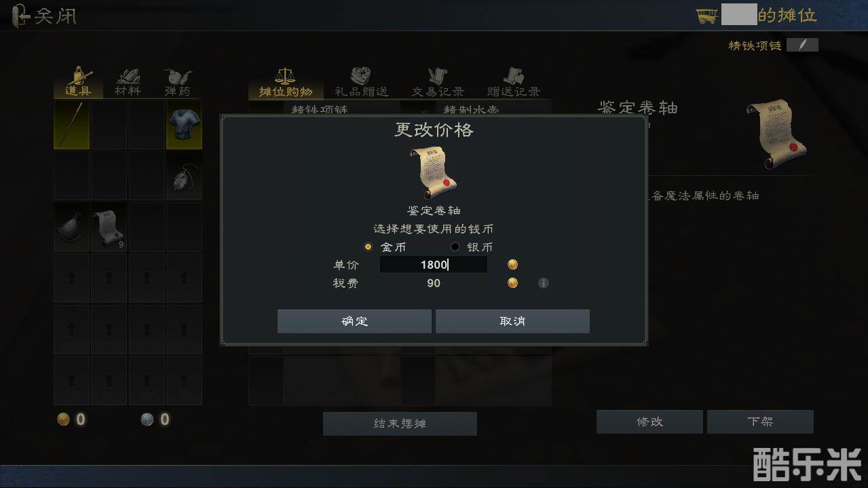Open the 礼品赠送 gift tab
868x488 pixels.
click(361, 82)
